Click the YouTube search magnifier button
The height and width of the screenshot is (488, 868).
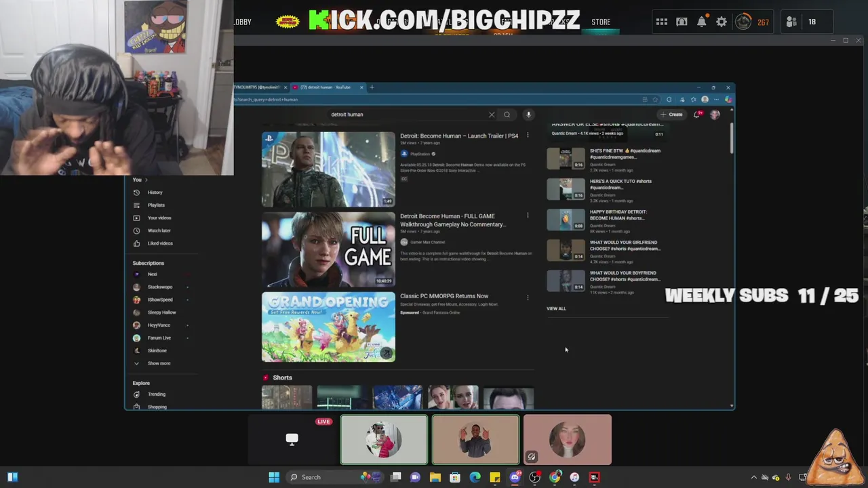[x=507, y=115]
